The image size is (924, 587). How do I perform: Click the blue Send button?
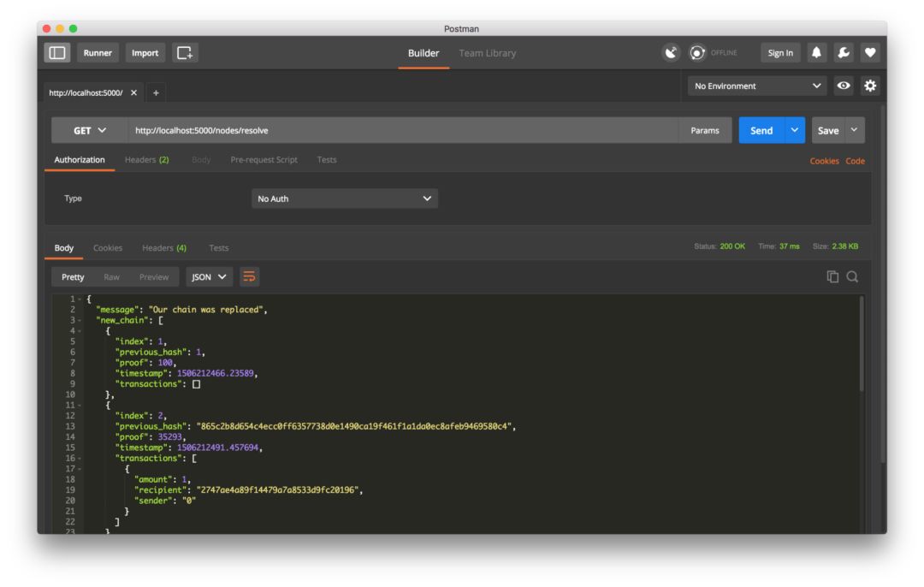pos(761,130)
